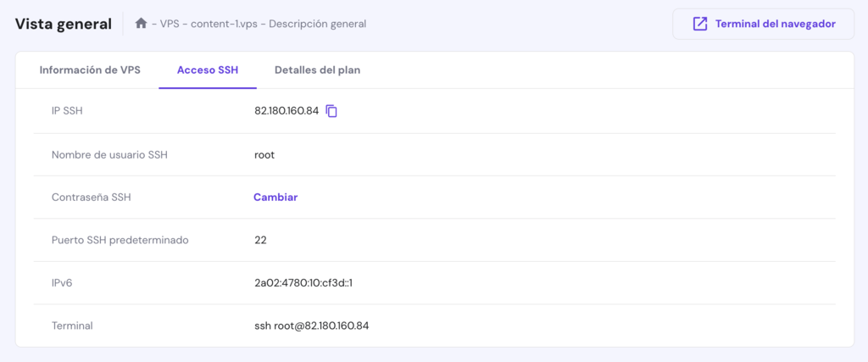868x362 pixels.
Task: Click the Nombre de usuario SSH label
Action: (109, 154)
